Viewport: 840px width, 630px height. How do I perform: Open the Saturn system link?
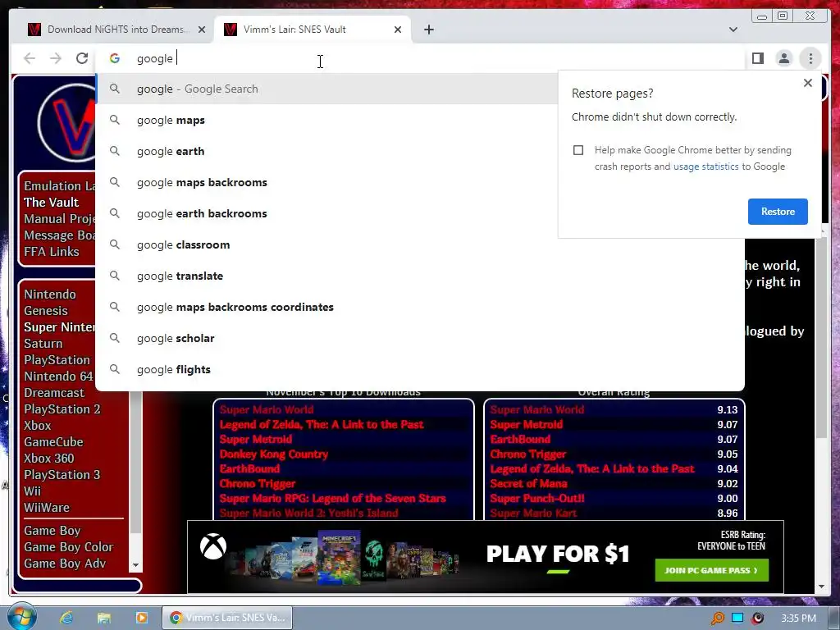coord(43,344)
